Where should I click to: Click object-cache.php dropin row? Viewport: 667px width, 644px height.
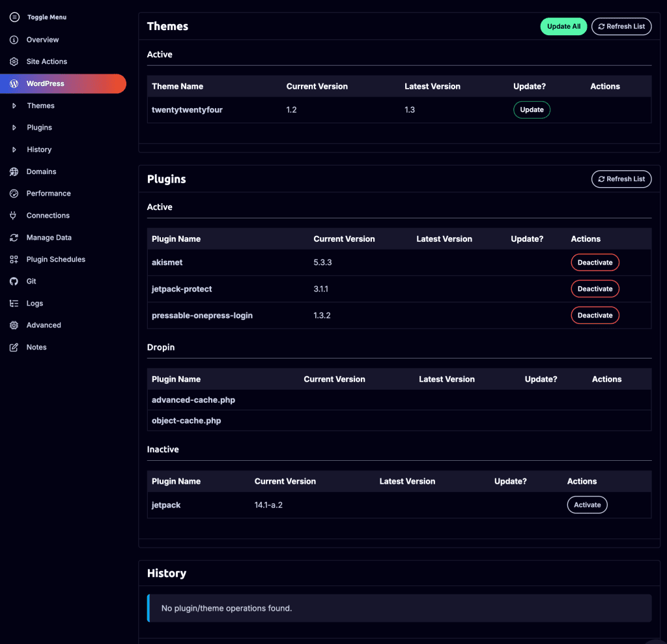click(399, 420)
